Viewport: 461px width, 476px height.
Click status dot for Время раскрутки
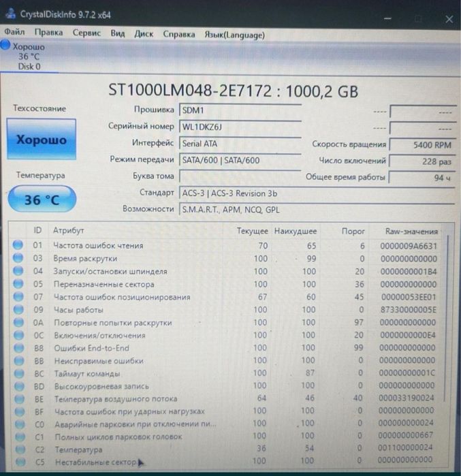[18, 257]
